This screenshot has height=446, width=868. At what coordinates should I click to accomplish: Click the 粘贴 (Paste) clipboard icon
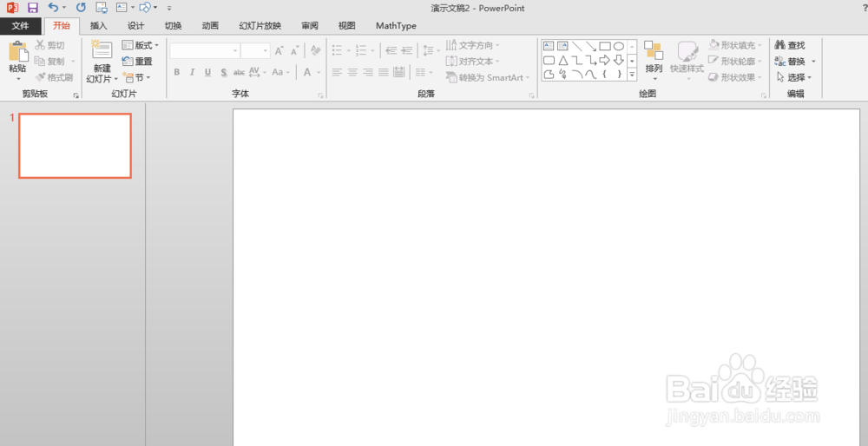coord(17,51)
